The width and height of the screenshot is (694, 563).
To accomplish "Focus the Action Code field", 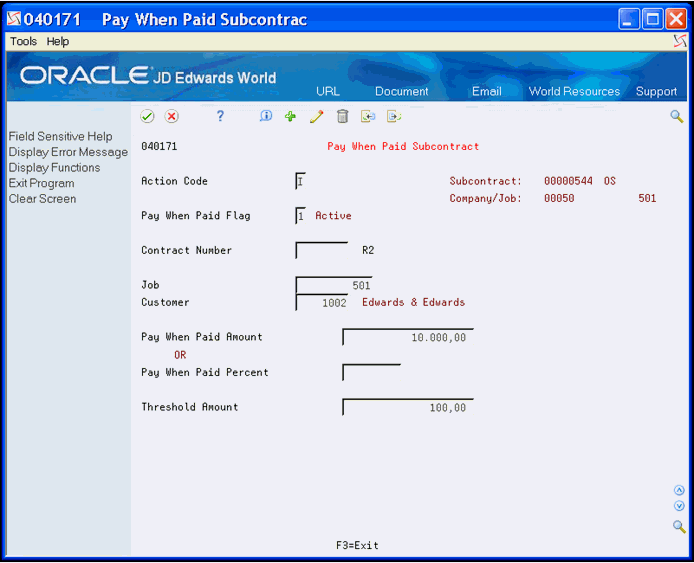I will click(301, 181).
